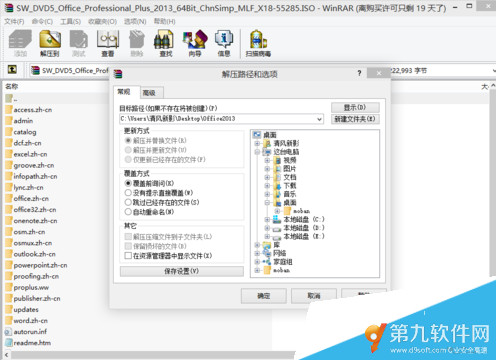Select 图片 folder in folder tree
The height and width of the screenshot is (360, 496).
pos(285,169)
